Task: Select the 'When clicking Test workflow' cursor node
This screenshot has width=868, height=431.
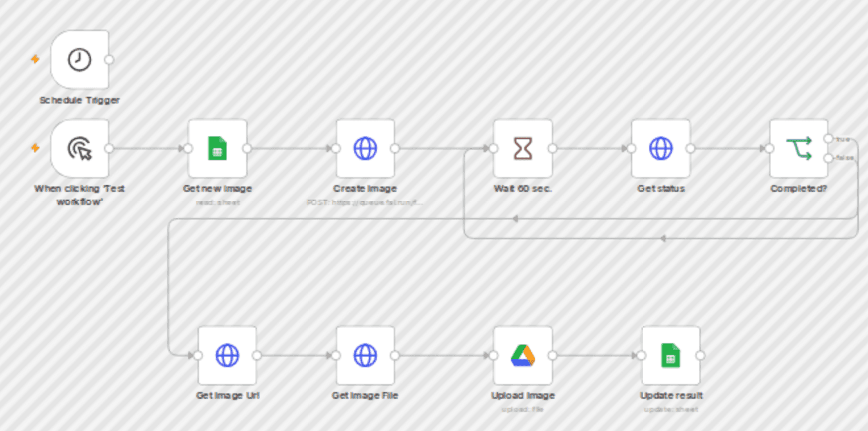Action: point(80,148)
